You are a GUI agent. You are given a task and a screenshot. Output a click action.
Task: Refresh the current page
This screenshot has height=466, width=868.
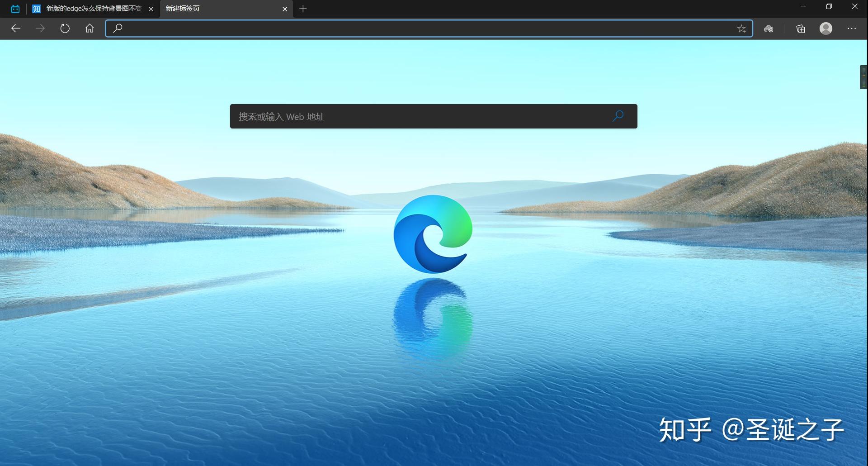(x=65, y=29)
